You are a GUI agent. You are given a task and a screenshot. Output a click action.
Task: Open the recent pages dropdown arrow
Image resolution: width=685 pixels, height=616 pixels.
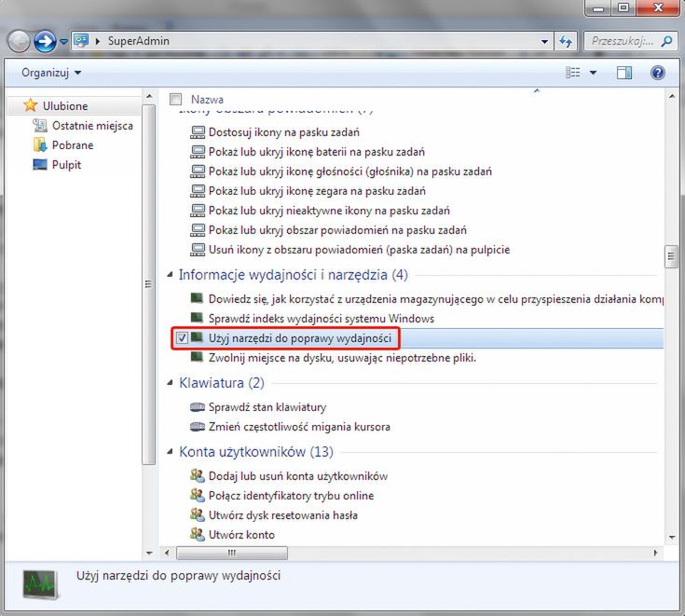[x=63, y=42]
